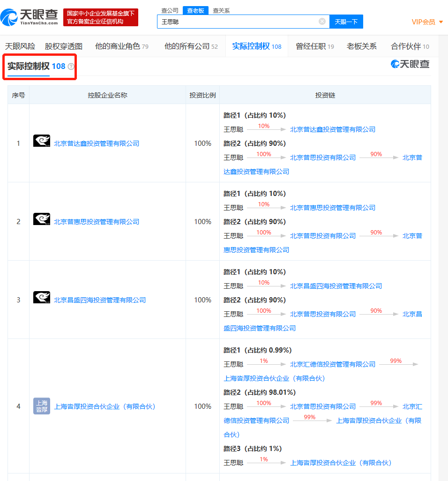This screenshot has width=448, height=481.
Task: Open the 股权穿透图 tab
Action: [x=63, y=46]
